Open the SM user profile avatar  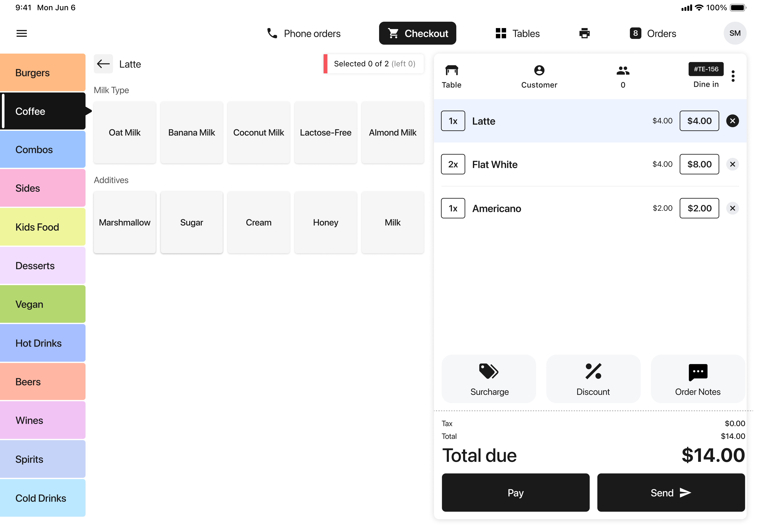tap(735, 33)
